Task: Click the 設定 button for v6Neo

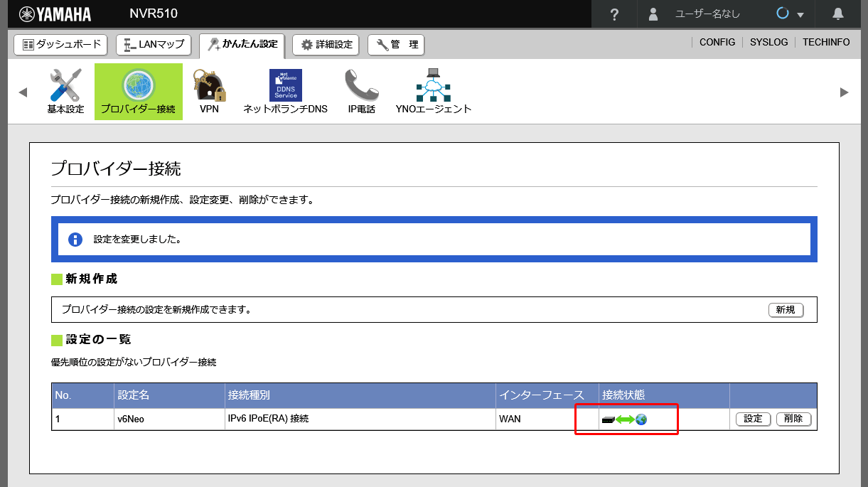Action: tap(753, 419)
